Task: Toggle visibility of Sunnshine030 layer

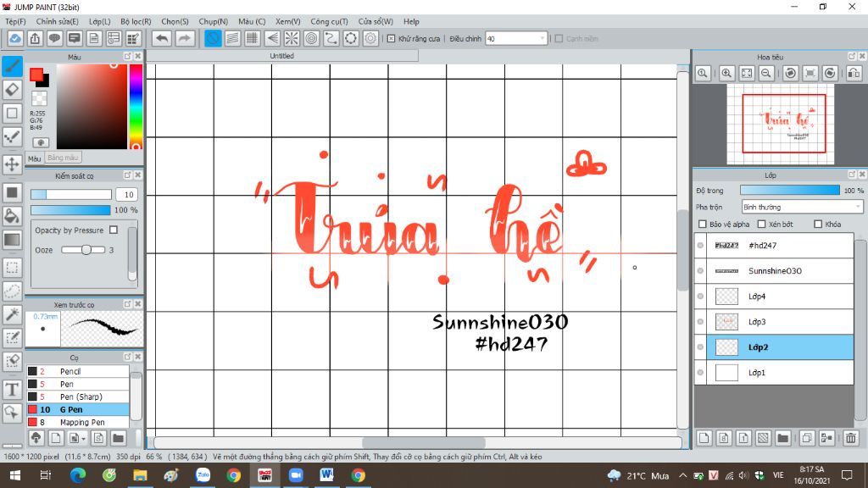Action: click(700, 270)
